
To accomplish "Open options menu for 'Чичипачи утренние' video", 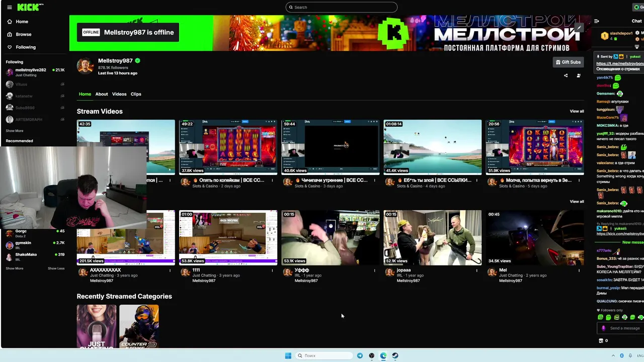I will click(374, 180).
